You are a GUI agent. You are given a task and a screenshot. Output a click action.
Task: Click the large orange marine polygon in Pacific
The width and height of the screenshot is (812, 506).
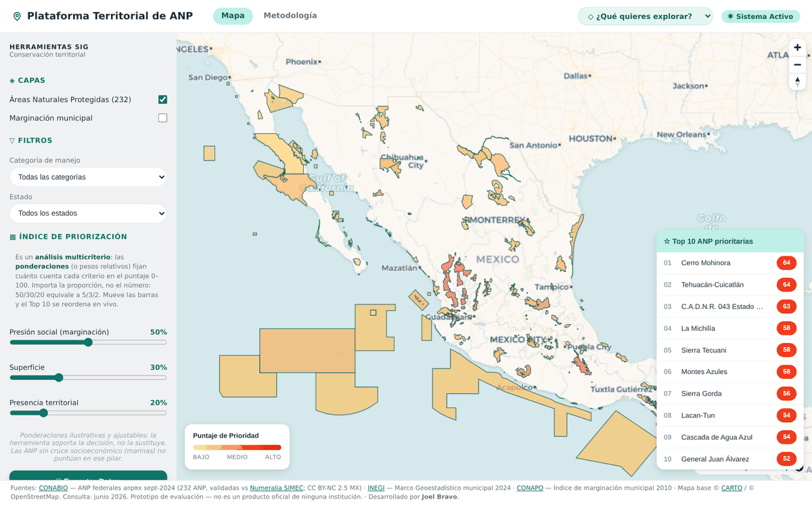307,350
